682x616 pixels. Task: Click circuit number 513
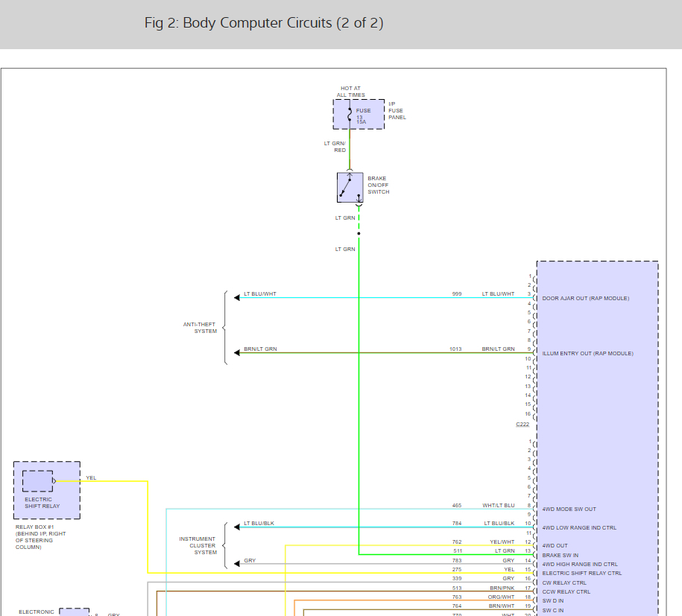coord(457,588)
